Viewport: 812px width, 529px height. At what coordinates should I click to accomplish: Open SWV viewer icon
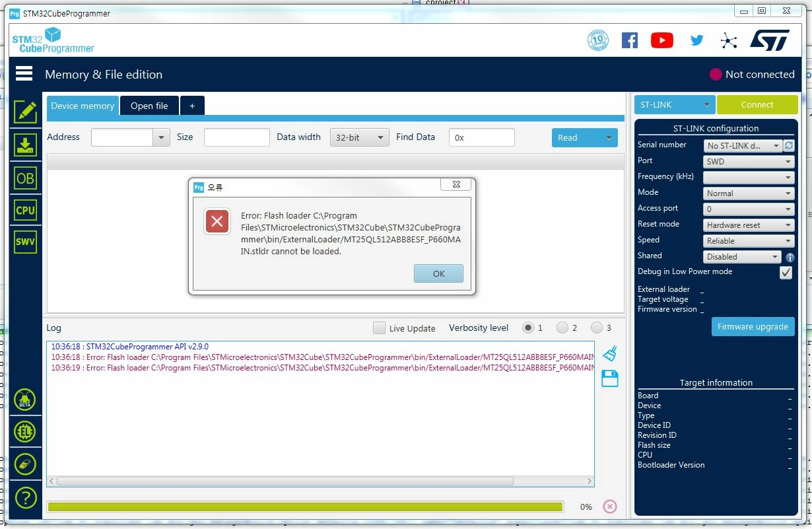click(x=25, y=242)
